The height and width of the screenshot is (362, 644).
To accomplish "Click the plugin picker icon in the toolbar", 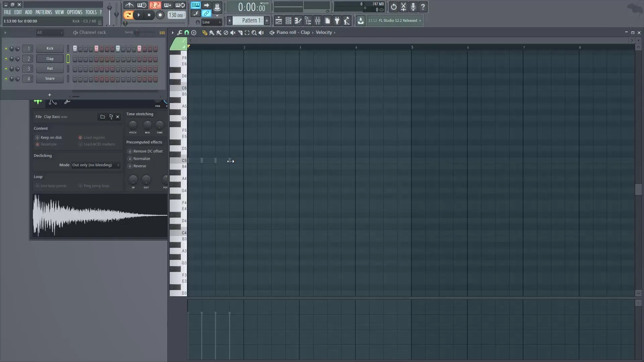I will 337,21.
